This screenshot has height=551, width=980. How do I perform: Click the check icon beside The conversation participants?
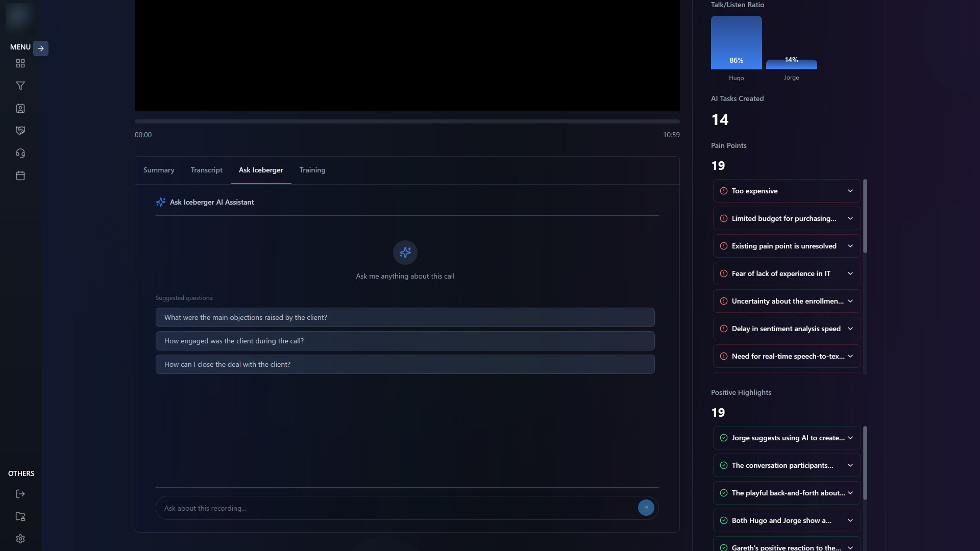[724, 465]
